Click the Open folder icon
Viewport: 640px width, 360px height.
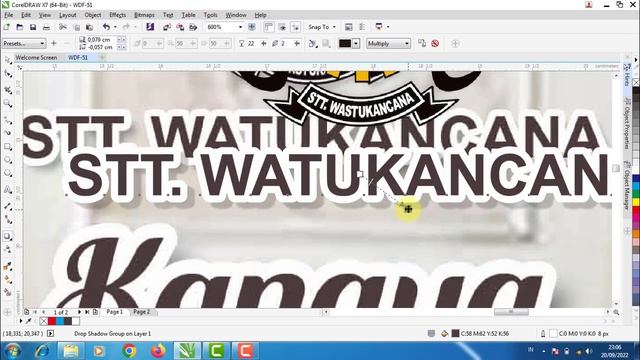[x=20, y=27]
